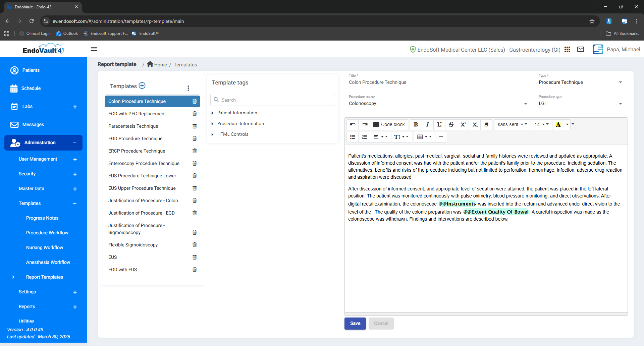Open the sans-serif font family dropdown
The width and height of the screenshot is (644, 346).
(x=512, y=124)
